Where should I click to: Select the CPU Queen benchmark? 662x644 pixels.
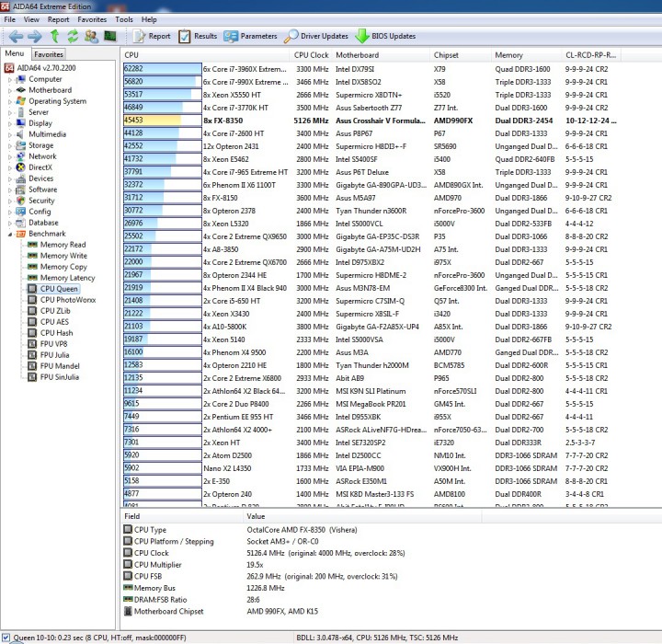pyautogui.click(x=53, y=289)
